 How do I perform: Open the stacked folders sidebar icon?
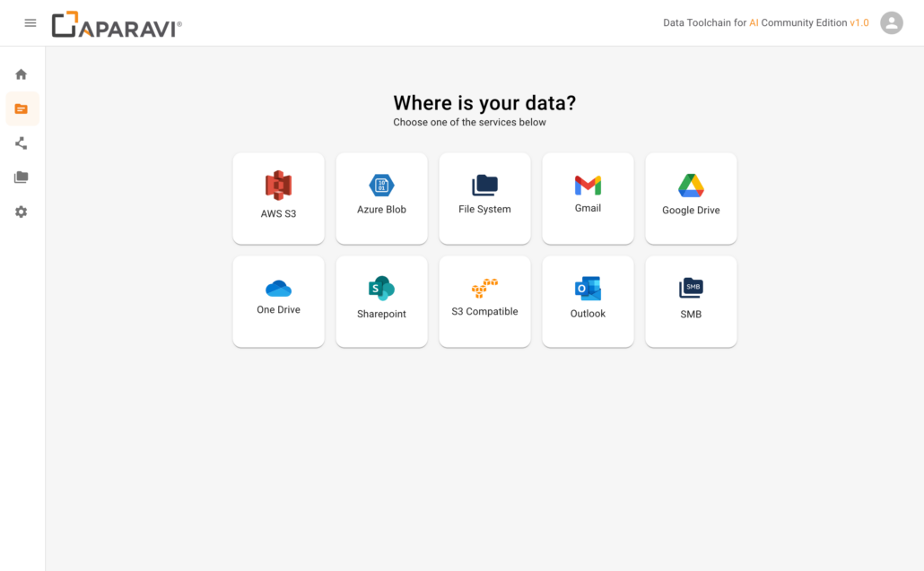(22, 177)
